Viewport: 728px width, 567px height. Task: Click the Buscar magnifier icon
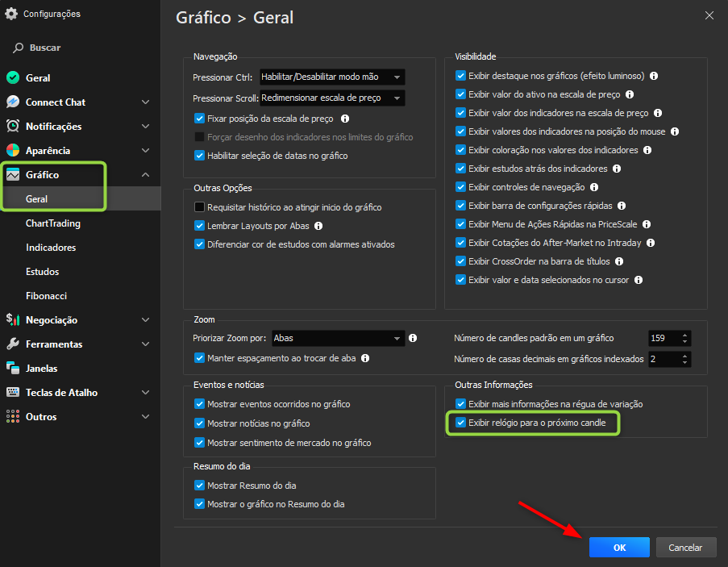[x=18, y=48]
